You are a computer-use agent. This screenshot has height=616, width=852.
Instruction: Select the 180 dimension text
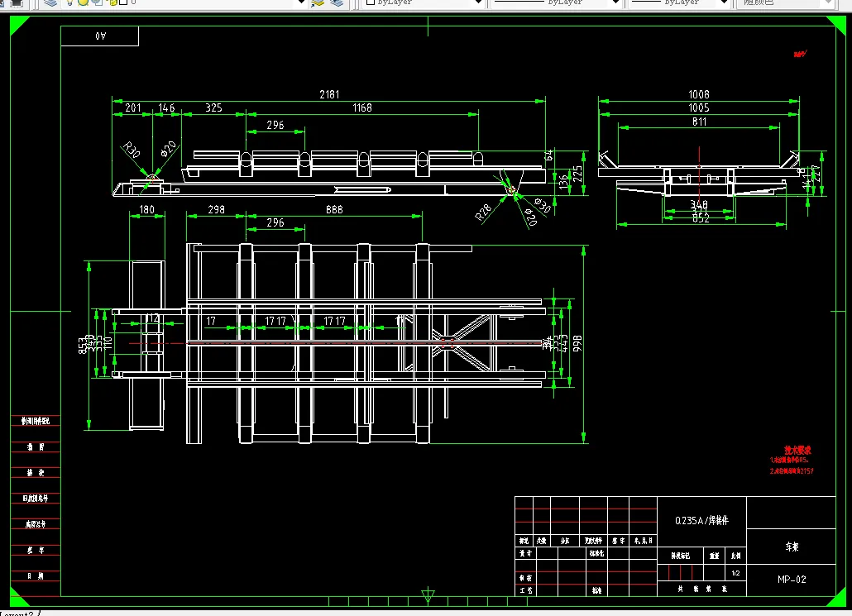coord(146,209)
